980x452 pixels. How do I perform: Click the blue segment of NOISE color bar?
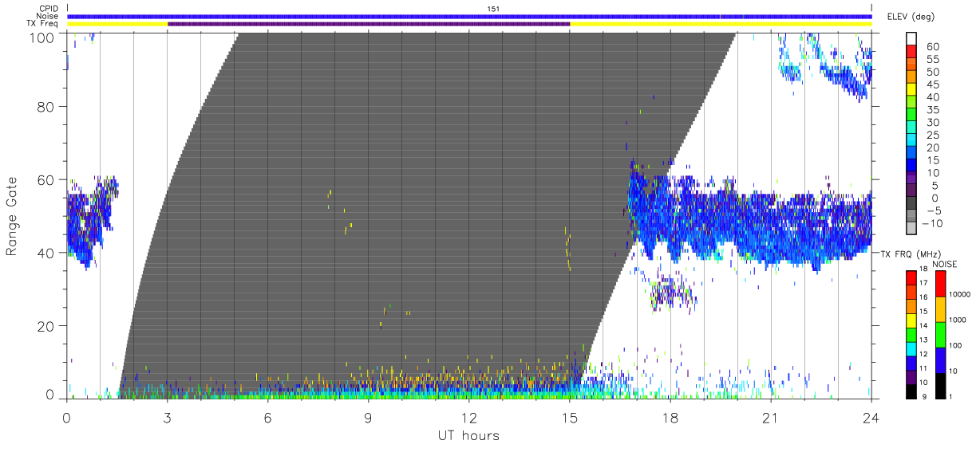point(940,360)
